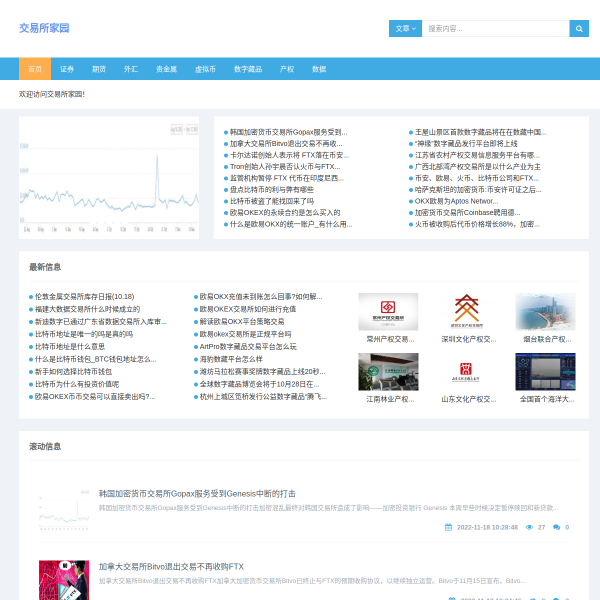Screen dimensions: 600x600
Task: Select the 首页 navigation tab
Action: point(35,69)
